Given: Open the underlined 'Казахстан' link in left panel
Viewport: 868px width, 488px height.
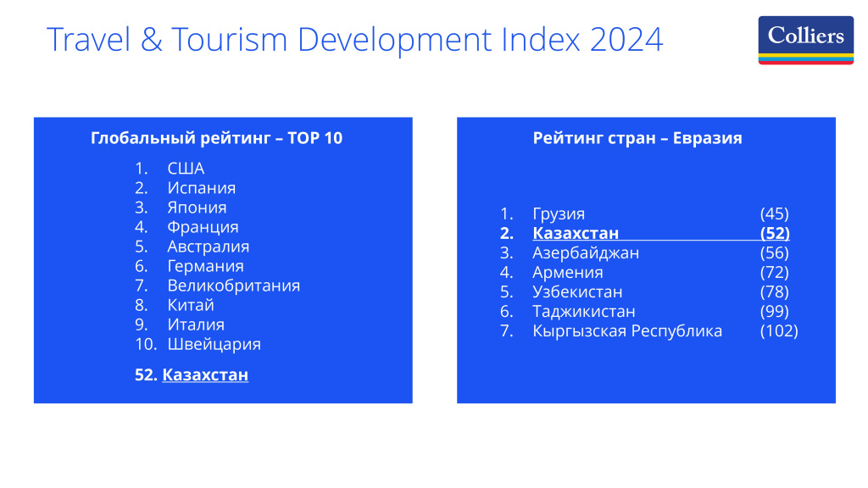Looking at the screenshot, I should (x=204, y=374).
